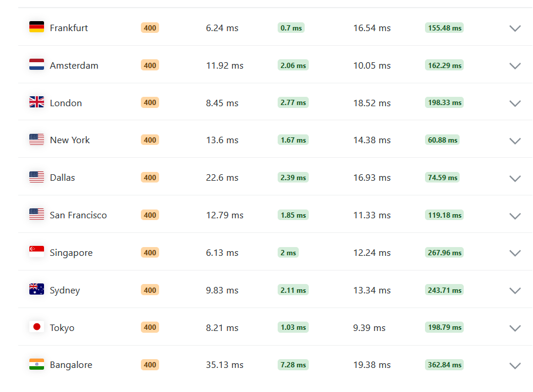Click the 0.7 ms green badge for Frankfurt
533x392 pixels.
coord(291,28)
